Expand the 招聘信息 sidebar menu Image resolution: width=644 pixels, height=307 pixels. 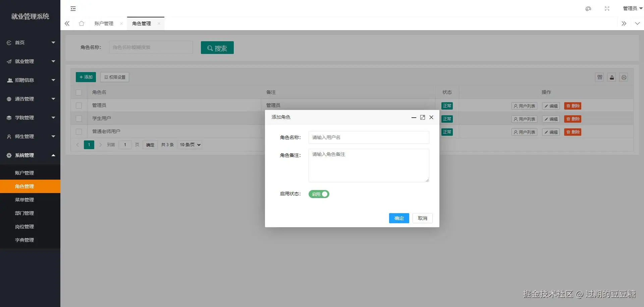[30, 80]
